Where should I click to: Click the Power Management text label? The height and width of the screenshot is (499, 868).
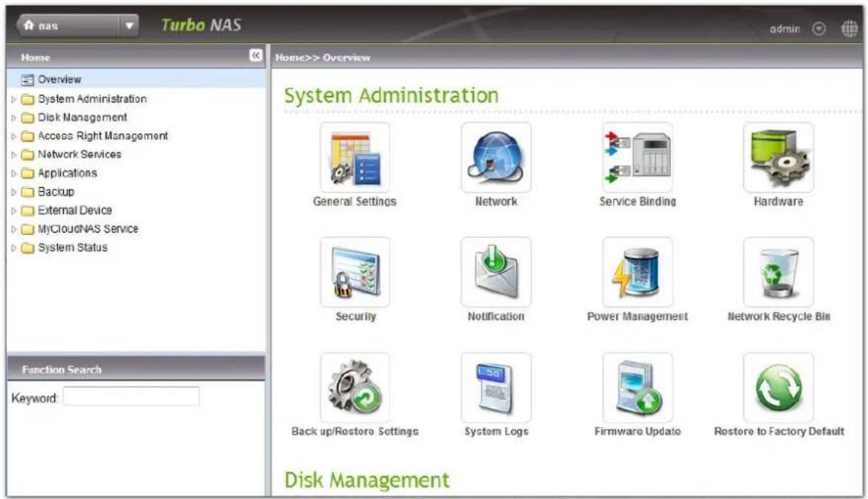click(638, 316)
